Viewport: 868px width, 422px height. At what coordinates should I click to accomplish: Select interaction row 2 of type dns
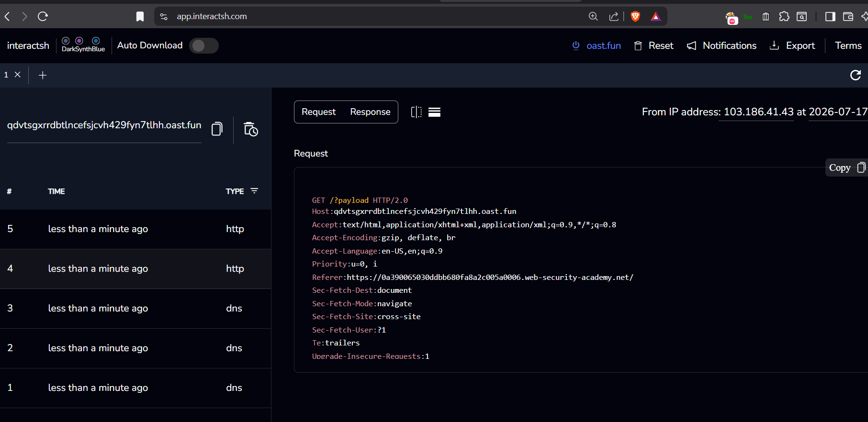(135, 348)
